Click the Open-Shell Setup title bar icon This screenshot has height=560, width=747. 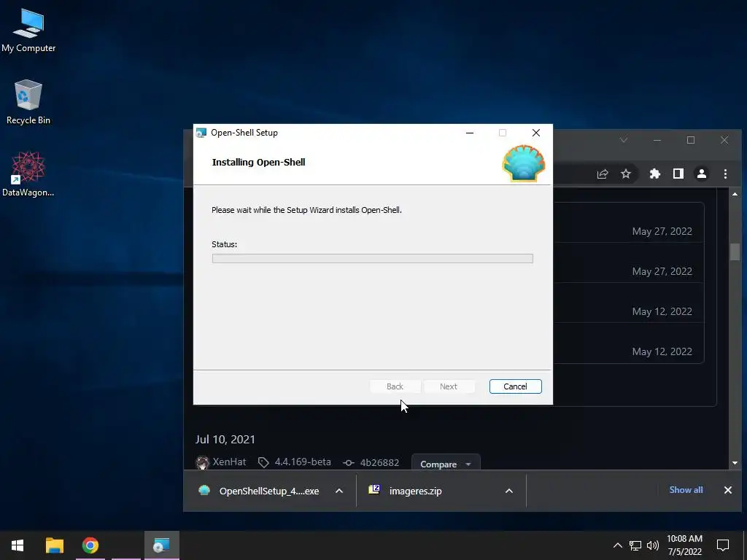[x=201, y=133]
